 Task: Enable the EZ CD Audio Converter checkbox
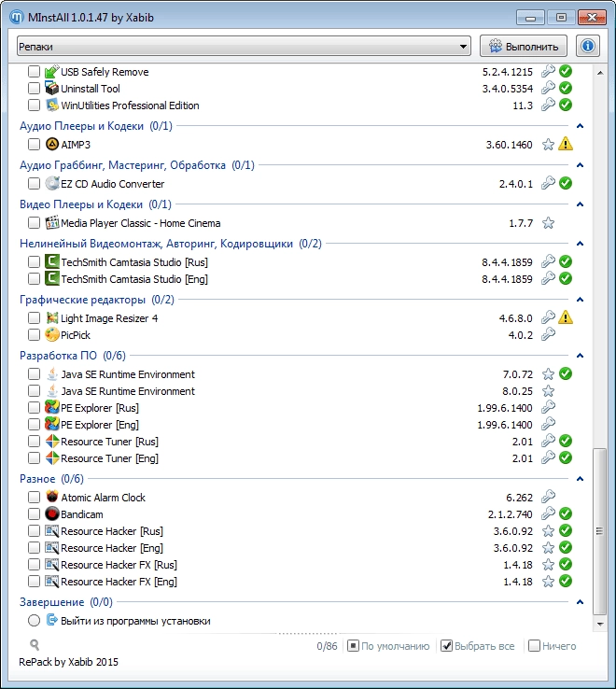click(x=34, y=183)
